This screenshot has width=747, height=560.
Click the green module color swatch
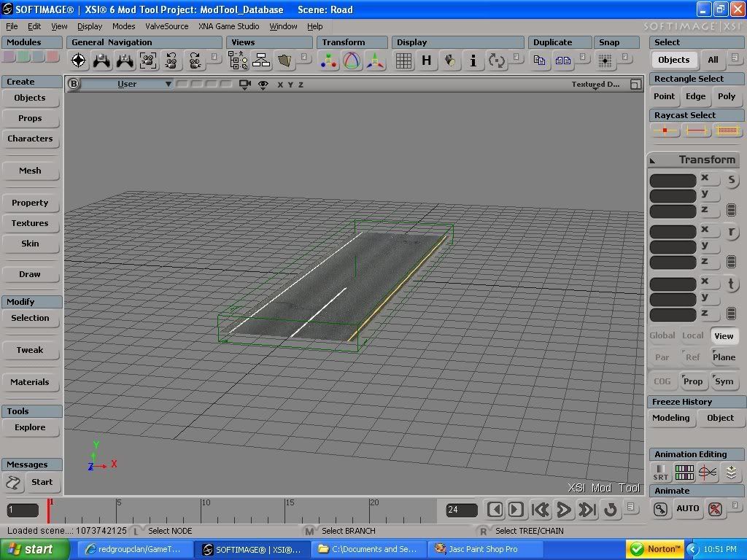[x=23, y=57]
